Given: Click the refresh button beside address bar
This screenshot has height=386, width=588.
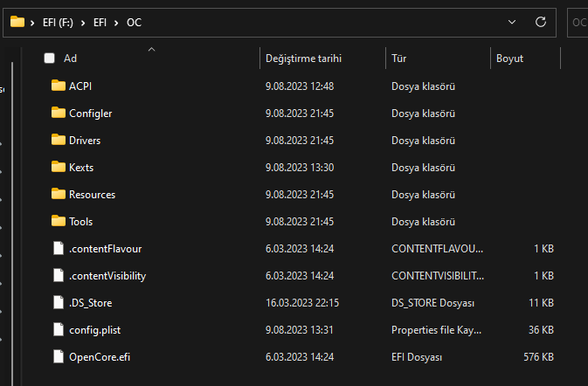Looking at the screenshot, I should 541,22.
